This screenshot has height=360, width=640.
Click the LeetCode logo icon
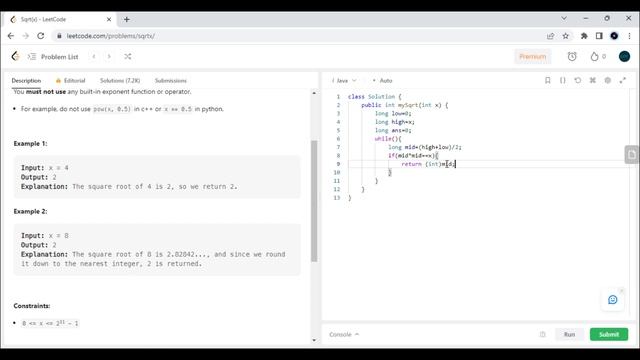(15, 56)
